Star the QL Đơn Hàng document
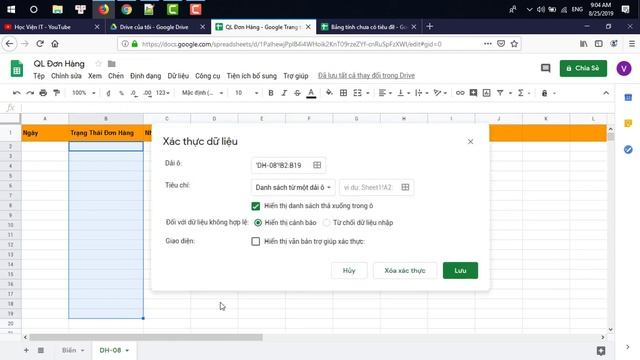This screenshot has width=640, height=360. (98, 64)
